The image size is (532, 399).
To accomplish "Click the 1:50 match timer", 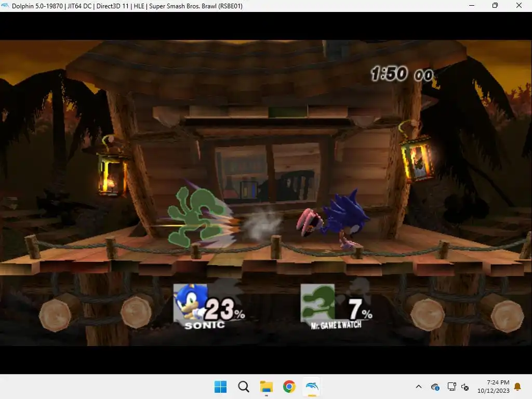I will (x=402, y=74).
